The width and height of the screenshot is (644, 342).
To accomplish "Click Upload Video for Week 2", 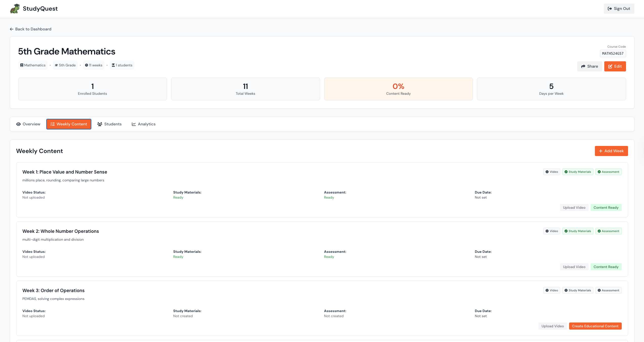I will pyautogui.click(x=574, y=267).
